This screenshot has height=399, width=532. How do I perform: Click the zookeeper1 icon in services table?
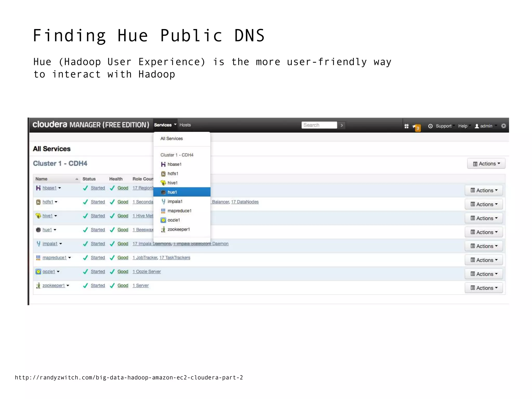click(38, 285)
